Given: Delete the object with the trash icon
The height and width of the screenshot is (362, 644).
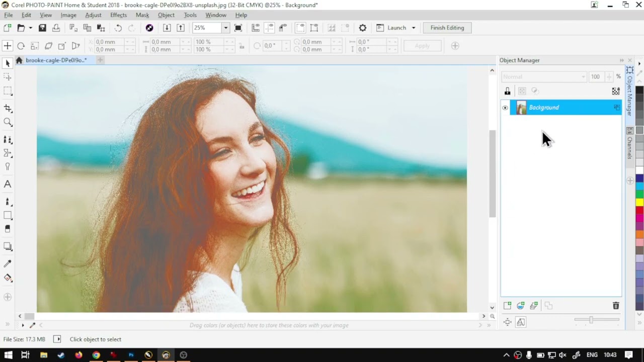Looking at the screenshot, I should tap(616, 306).
